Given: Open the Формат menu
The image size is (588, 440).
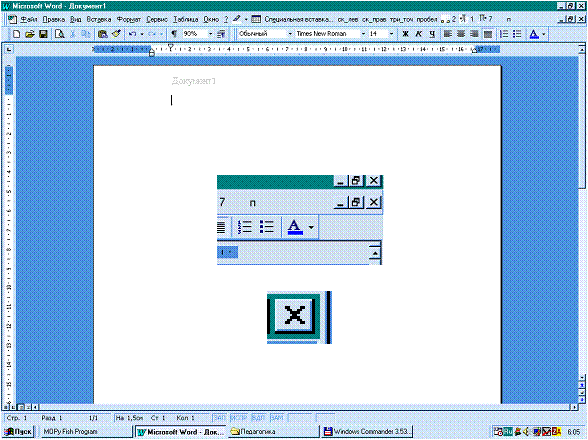Looking at the screenshot, I should [x=128, y=19].
